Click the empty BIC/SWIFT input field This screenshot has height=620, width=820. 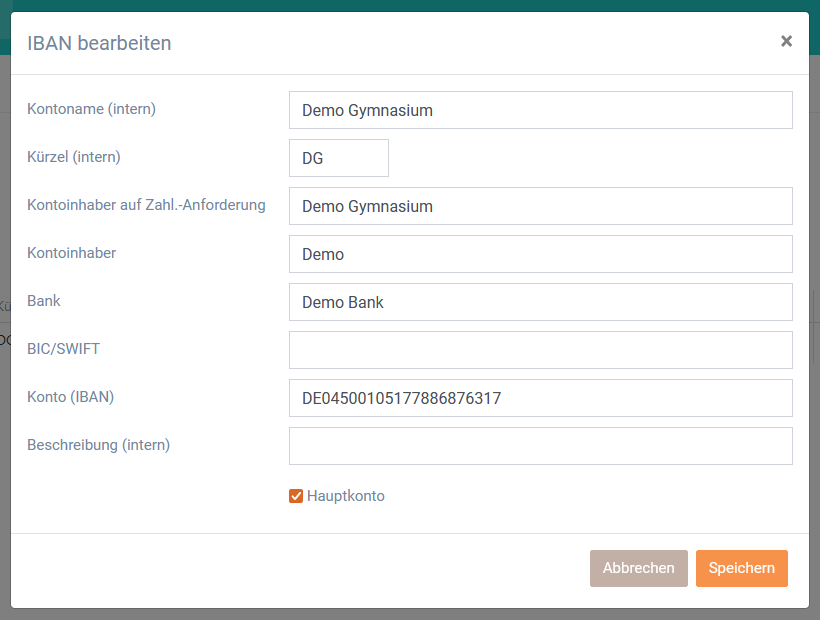pyautogui.click(x=541, y=350)
